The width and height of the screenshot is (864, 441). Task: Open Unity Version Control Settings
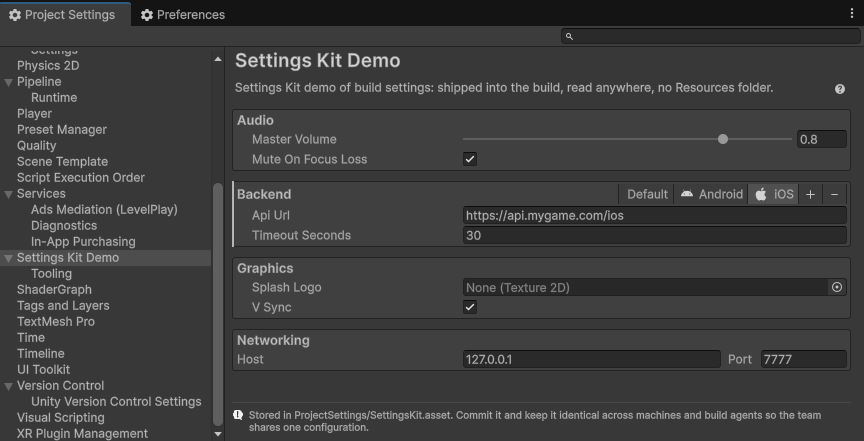(116, 401)
